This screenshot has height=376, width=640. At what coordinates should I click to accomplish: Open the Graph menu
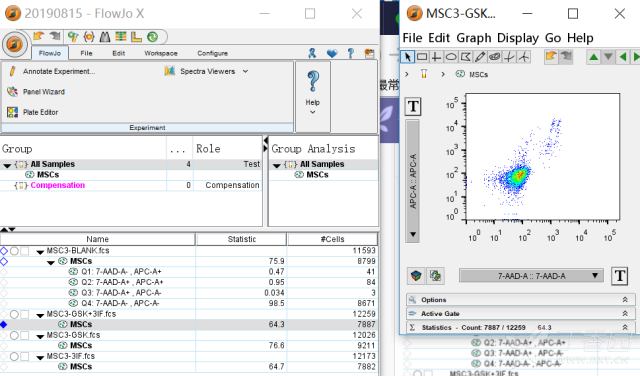coord(473,38)
